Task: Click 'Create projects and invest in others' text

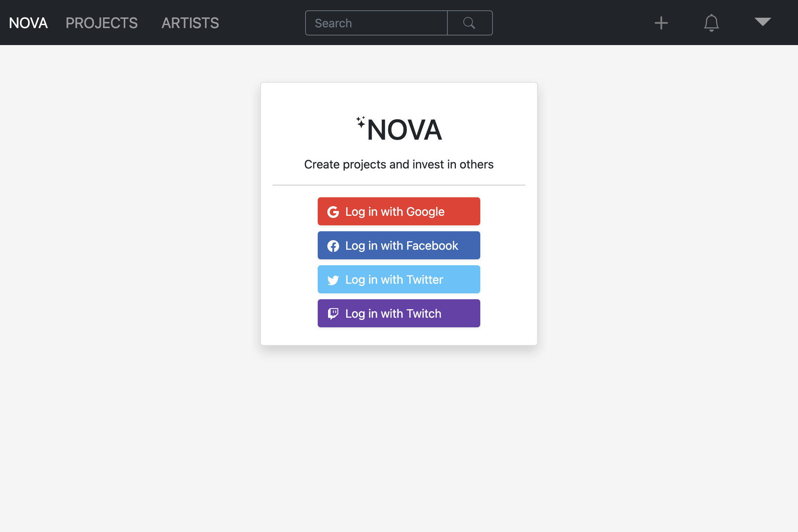Action: coord(399,164)
